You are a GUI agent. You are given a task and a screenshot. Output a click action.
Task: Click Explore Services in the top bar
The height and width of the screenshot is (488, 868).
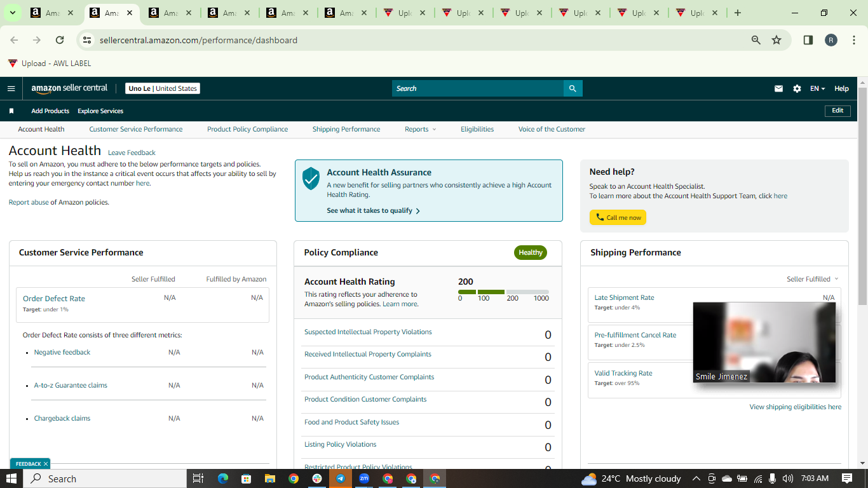(x=100, y=111)
